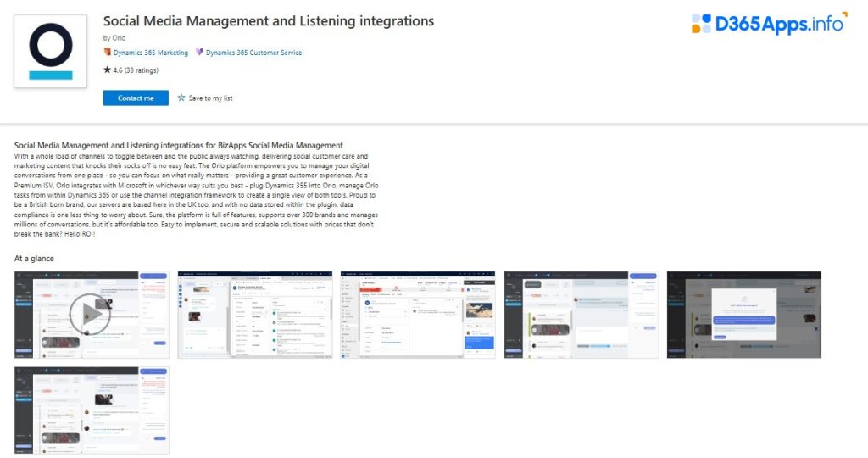Click the At a glance heading
This screenshot has width=868, height=458.
point(34,259)
